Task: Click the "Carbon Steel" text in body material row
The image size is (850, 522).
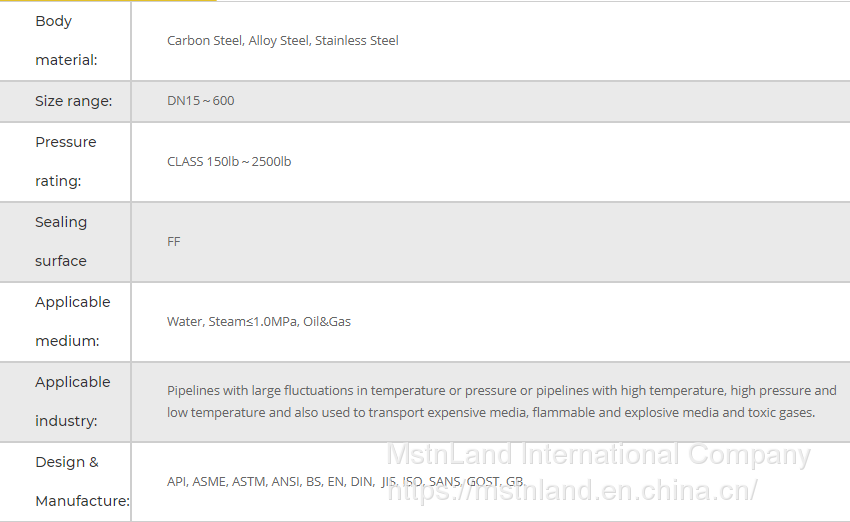Action: point(204,41)
